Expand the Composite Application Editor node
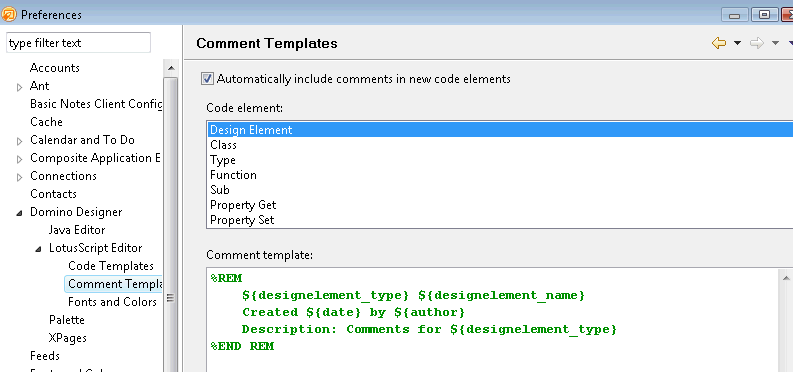The image size is (793, 372). click(x=20, y=159)
